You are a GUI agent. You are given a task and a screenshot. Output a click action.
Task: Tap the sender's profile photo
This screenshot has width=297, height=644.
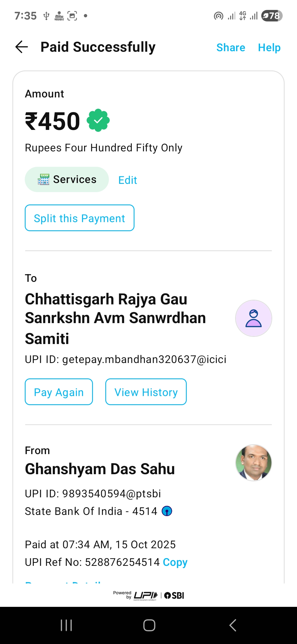pos(254,463)
